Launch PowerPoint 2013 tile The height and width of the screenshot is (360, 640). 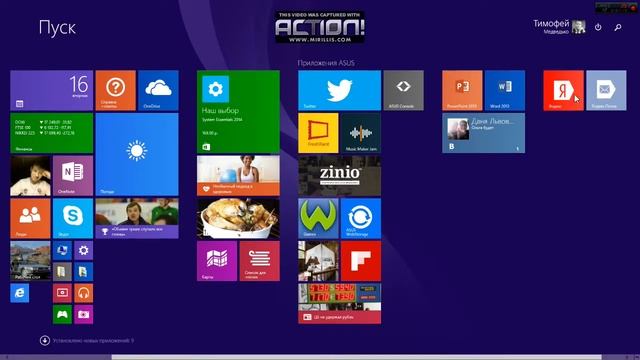coord(462,90)
